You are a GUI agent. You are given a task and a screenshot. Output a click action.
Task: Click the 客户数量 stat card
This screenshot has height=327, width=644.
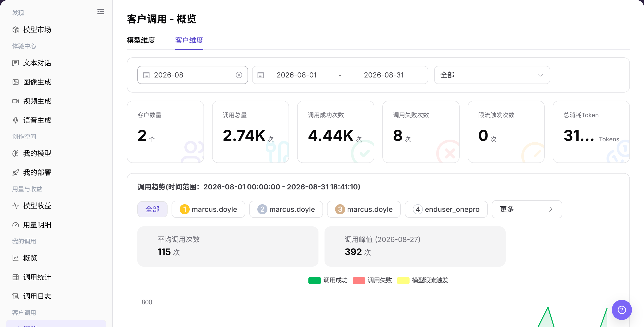pyautogui.click(x=165, y=132)
